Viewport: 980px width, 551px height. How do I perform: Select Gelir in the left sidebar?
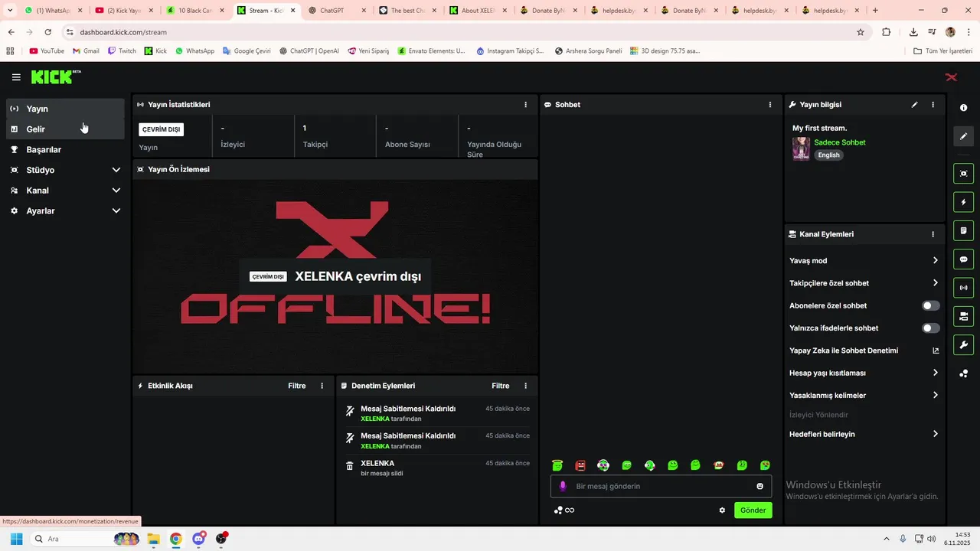click(x=65, y=129)
